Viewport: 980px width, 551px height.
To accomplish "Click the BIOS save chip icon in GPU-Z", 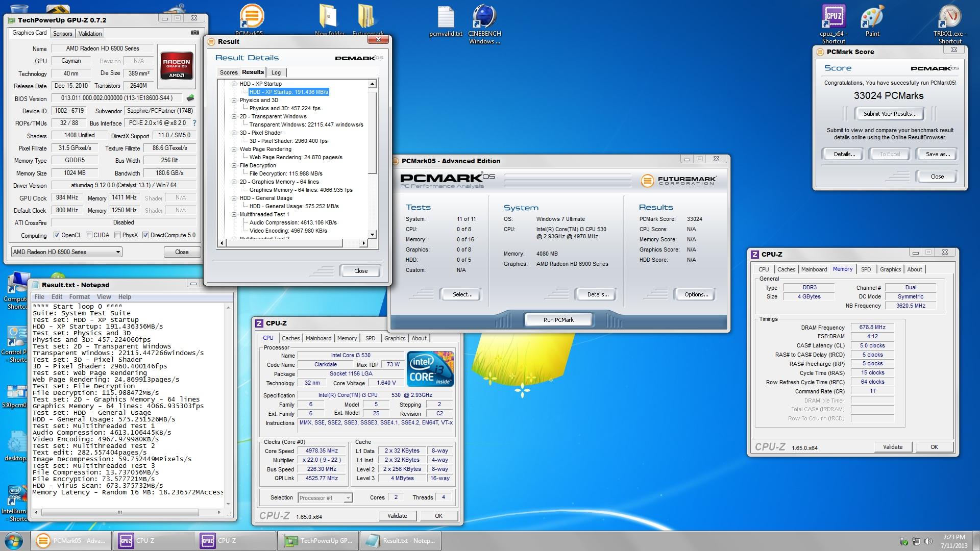I will 190,98.
